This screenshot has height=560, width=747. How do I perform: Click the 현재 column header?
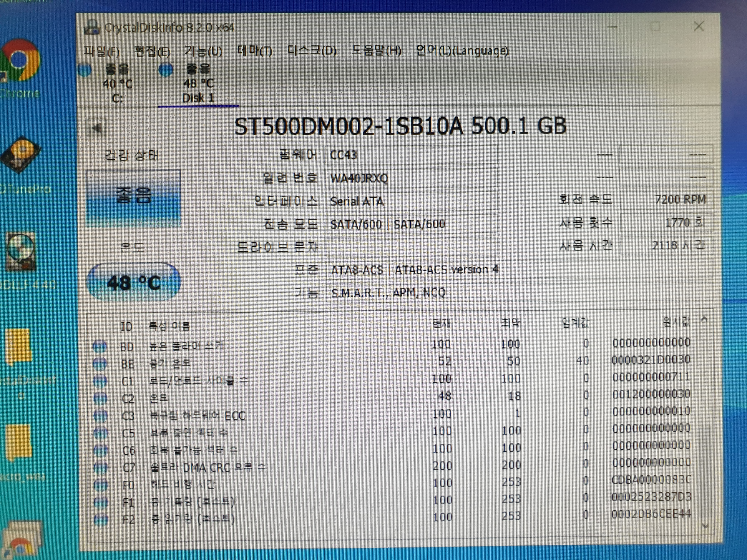tap(441, 323)
